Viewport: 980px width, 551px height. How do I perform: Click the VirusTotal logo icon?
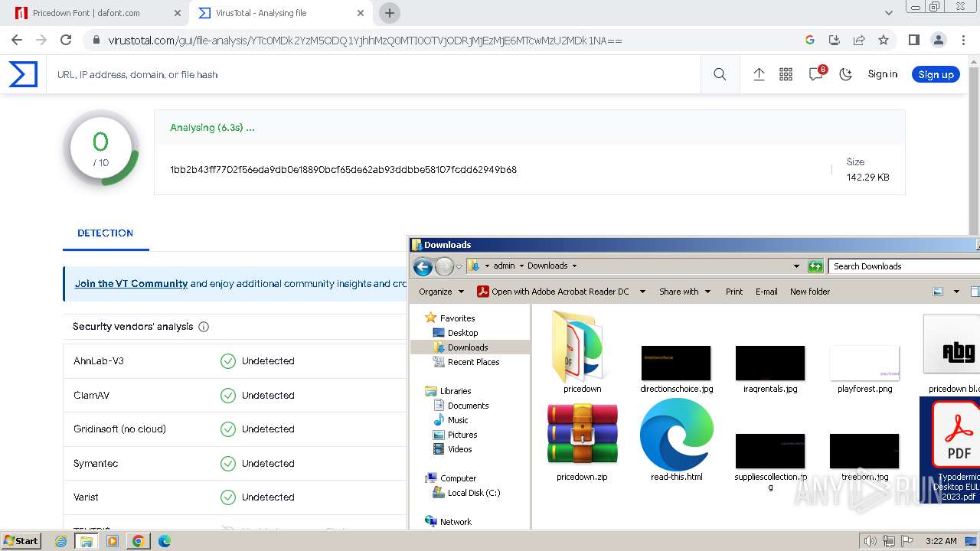[23, 74]
